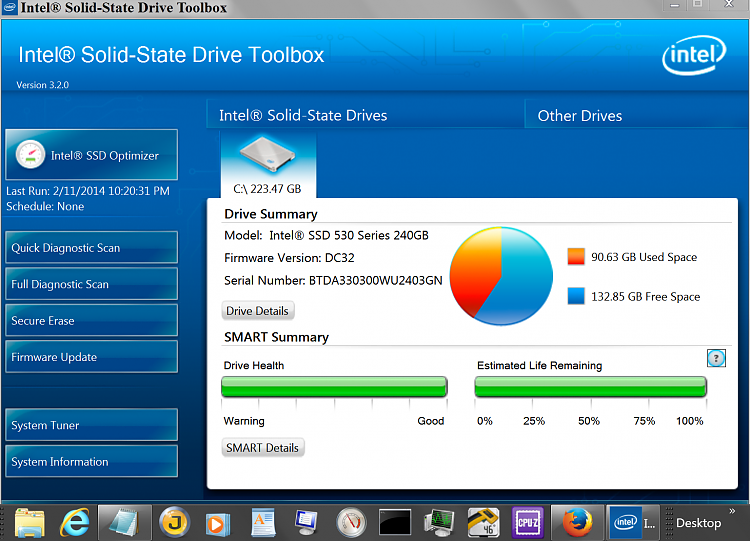
Task: Click the orange Used Space swatch
Action: [576, 257]
